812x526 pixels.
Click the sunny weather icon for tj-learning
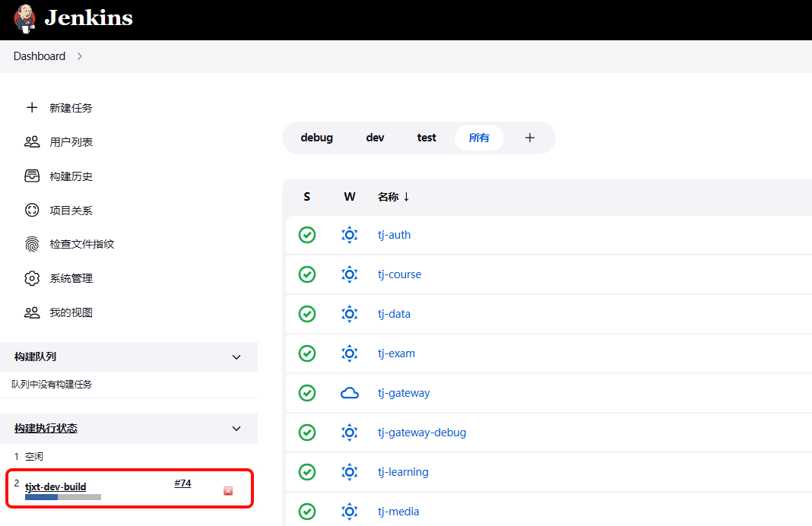[x=350, y=471]
